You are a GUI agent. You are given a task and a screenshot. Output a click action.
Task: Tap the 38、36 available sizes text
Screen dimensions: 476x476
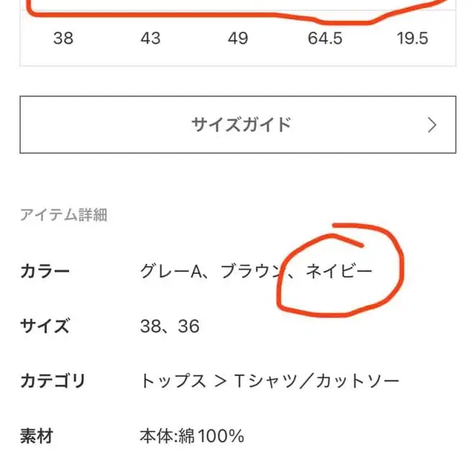pos(170,326)
